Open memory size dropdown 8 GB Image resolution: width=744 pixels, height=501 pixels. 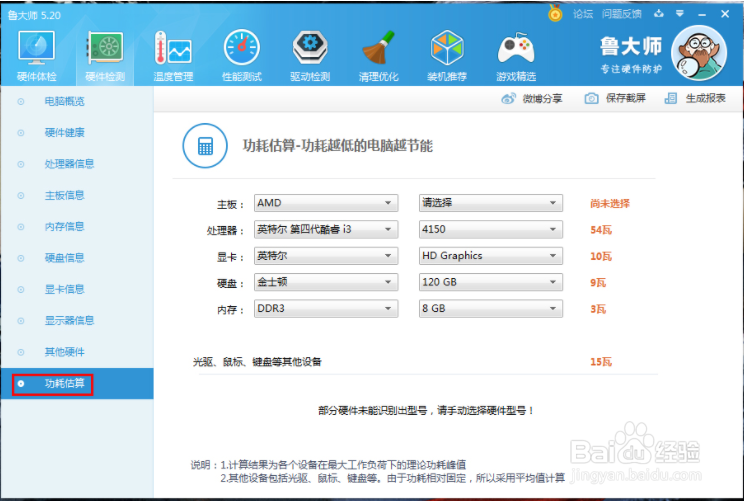tap(491, 309)
